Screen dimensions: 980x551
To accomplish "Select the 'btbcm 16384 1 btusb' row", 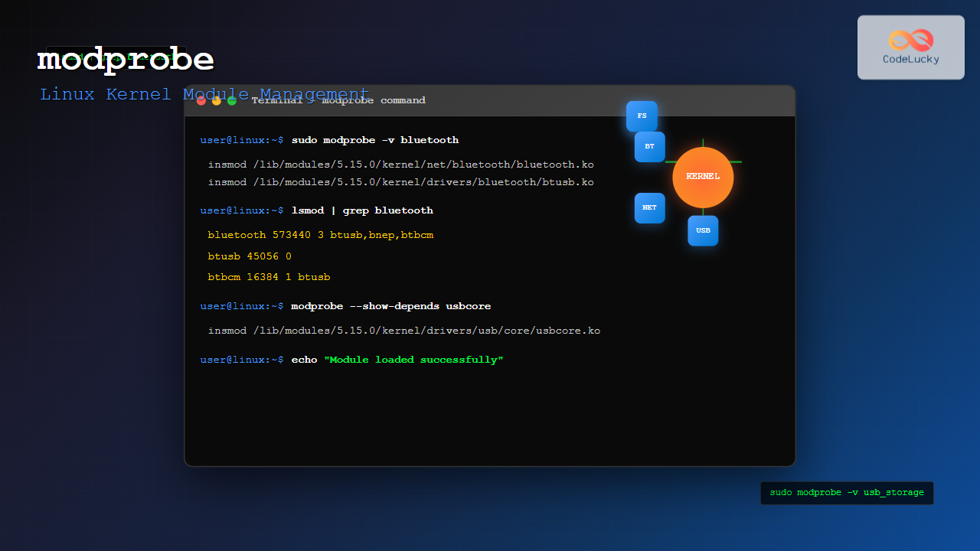I will pyautogui.click(x=269, y=277).
